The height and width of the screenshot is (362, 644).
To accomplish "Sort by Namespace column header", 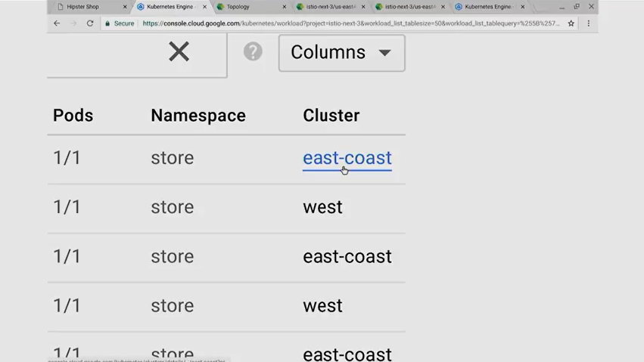I will (x=198, y=116).
